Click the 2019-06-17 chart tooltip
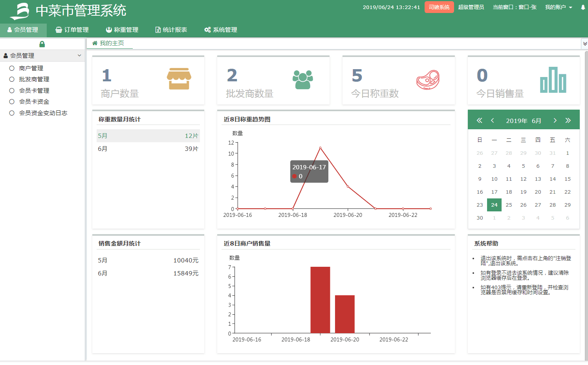The width and height of the screenshot is (588, 365). point(309,172)
